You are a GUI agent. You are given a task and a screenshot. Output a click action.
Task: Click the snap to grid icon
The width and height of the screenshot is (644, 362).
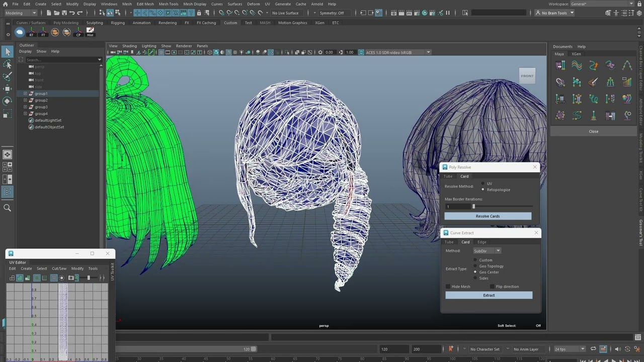pyautogui.click(x=222, y=13)
